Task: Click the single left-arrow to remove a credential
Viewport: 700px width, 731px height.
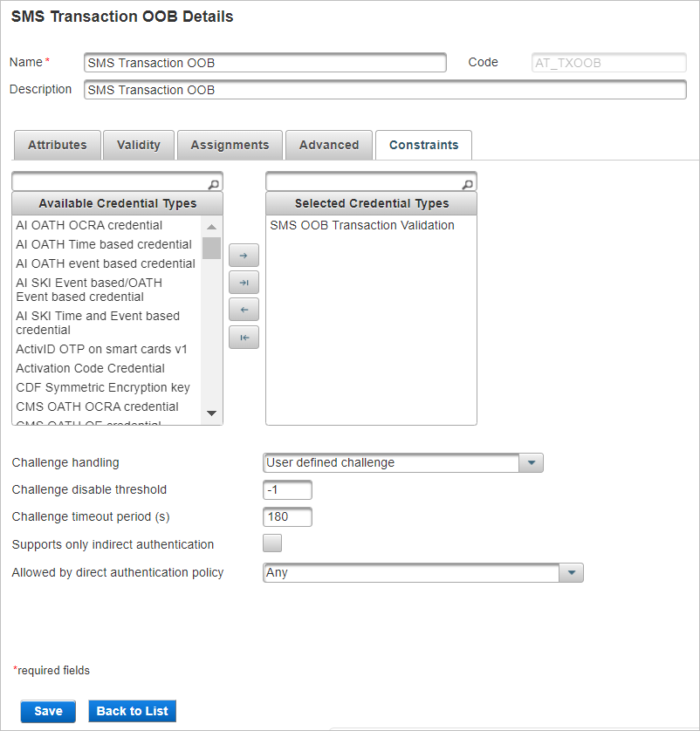Action: [244, 309]
